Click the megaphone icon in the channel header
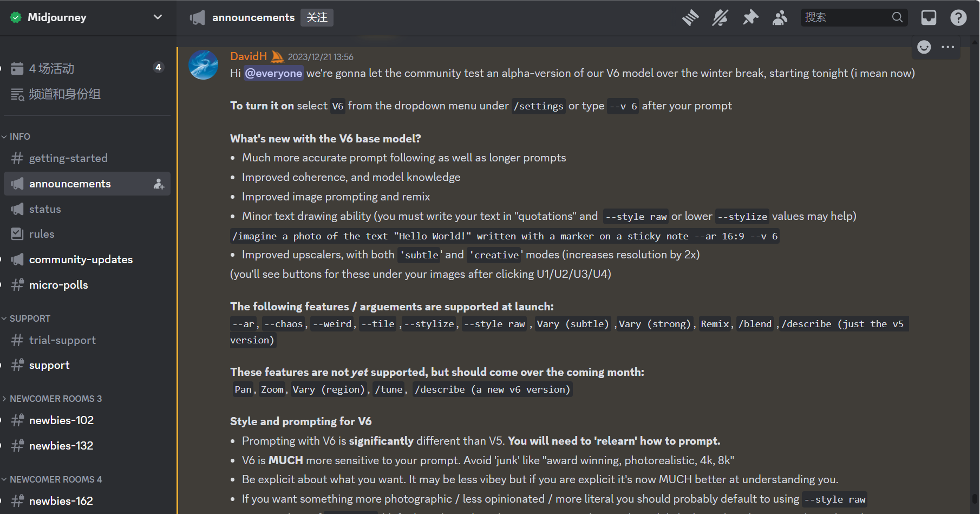Viewport: 980px width, 514px height. click(198, 18)
